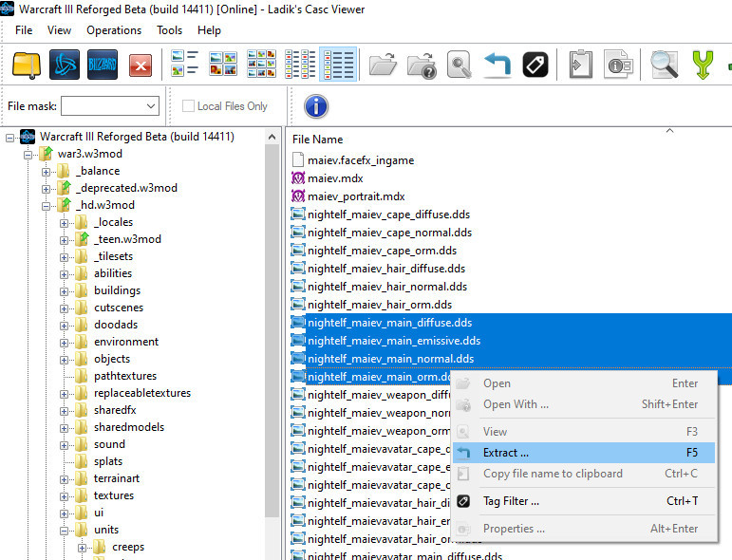Select the replaceabletextures folder
This screenshot has height=560, width=732.
(142, 393)
